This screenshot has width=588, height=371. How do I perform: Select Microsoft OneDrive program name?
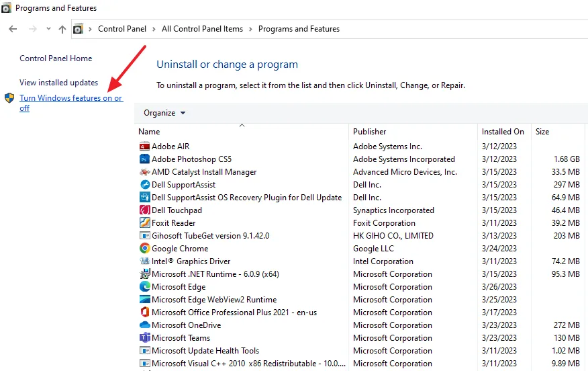coord(187,325)
